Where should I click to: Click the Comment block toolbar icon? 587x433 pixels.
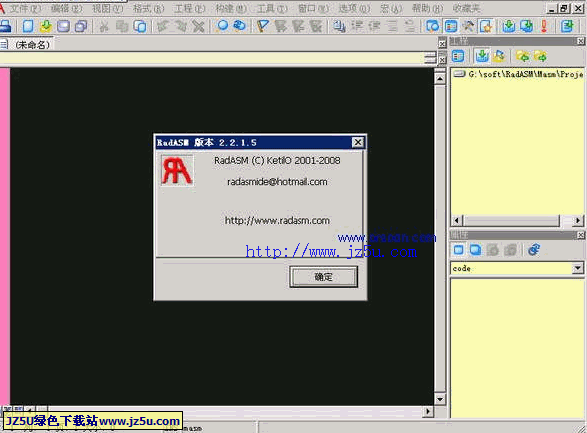click(392, 26)
